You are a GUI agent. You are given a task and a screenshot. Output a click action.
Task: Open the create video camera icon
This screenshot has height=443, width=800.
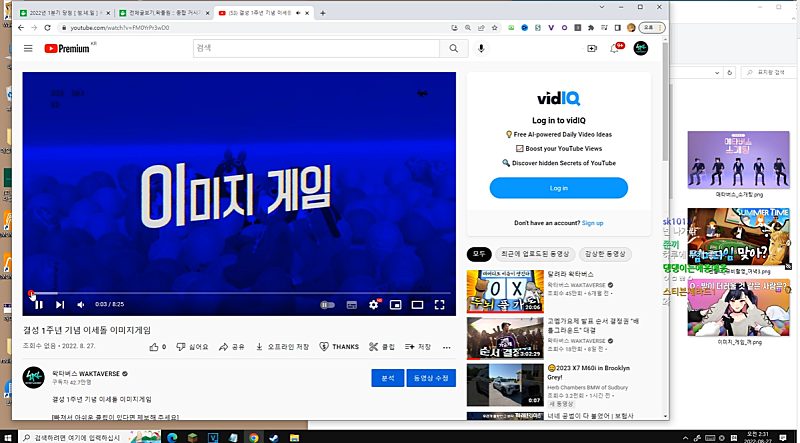point(592,48)
